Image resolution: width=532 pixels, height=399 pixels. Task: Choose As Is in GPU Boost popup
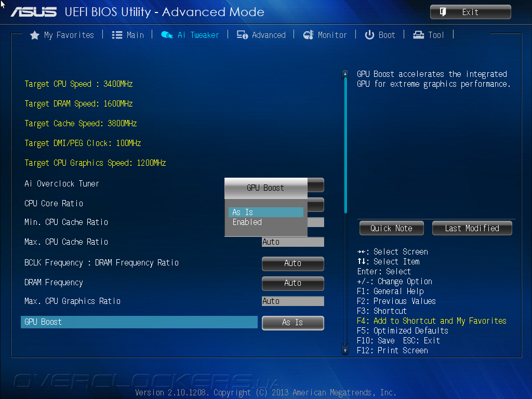pyautogui.click(x=265, y=212)
